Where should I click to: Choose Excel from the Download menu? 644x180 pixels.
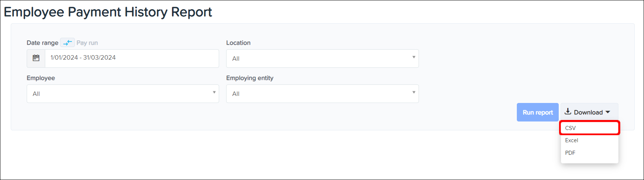(572, 140)
